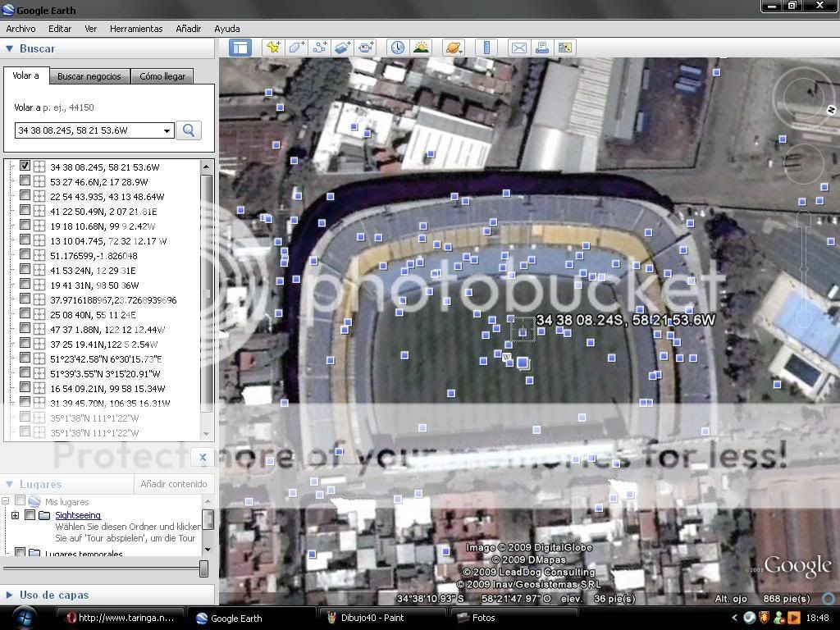Screen dimensions: 840x630
Task: Click Lugares list scrollbar down arrow
Action: click(x=208, y=550)
